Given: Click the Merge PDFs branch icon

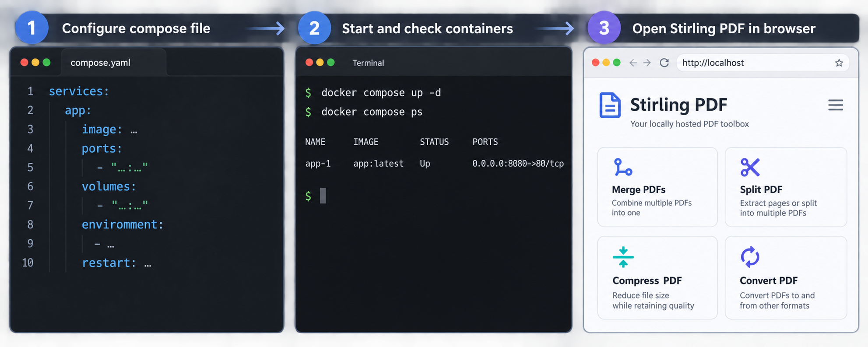Looking at the screenshot, I should pyautogui.click(x=622, y=167).
